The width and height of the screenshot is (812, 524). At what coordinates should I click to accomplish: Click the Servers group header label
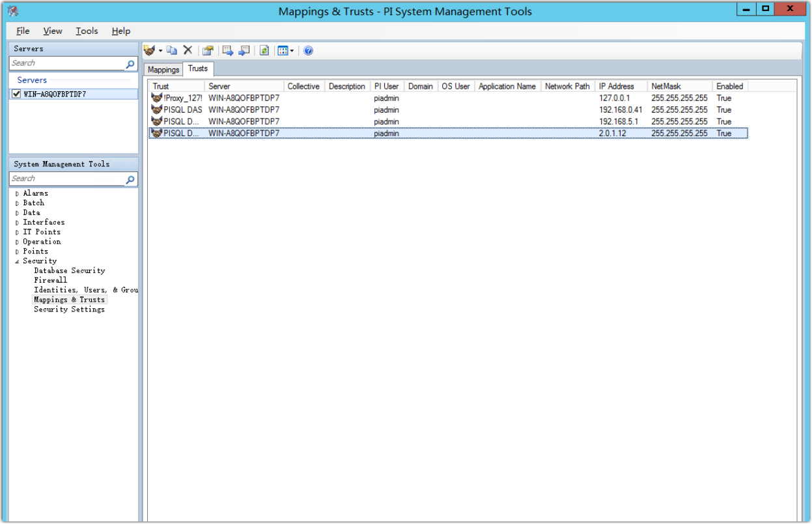tap(32, 80)
